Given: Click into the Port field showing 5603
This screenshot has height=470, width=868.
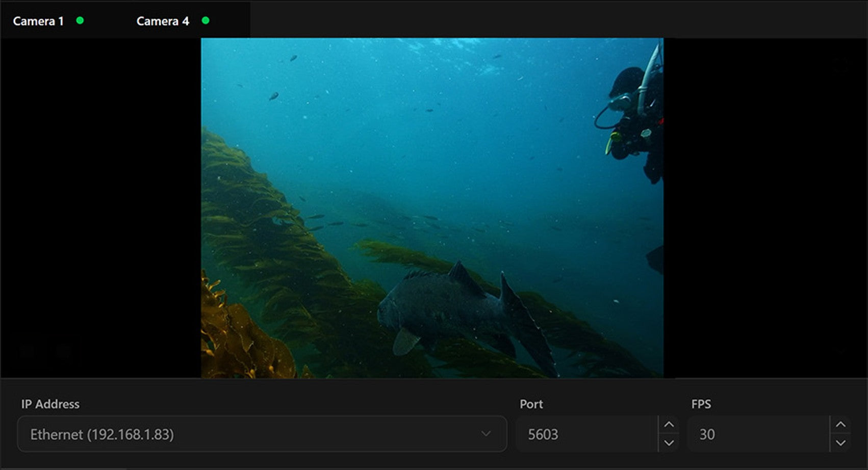Looking at the screenshot, I should [x=586, y=434].
